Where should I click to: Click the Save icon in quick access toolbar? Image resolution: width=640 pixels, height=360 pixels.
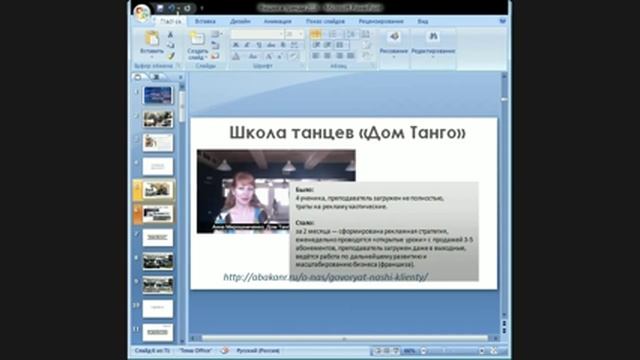(x=160, y=8)
